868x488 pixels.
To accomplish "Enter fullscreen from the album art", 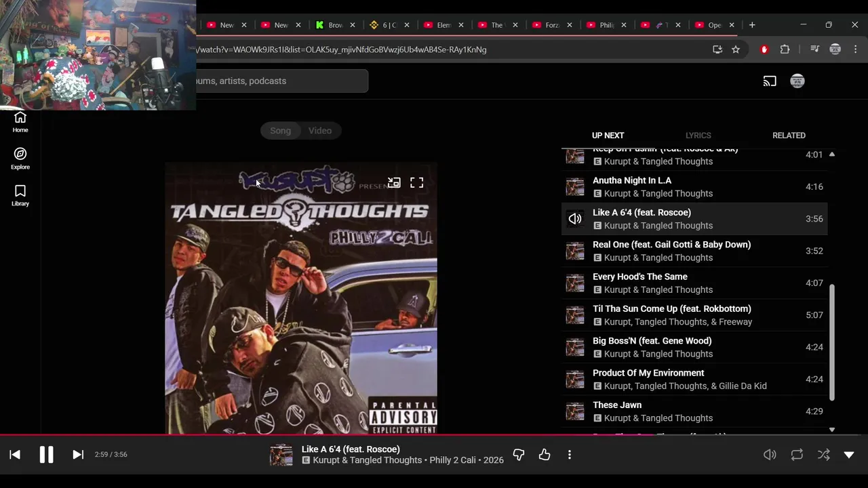I will [416, 182].
